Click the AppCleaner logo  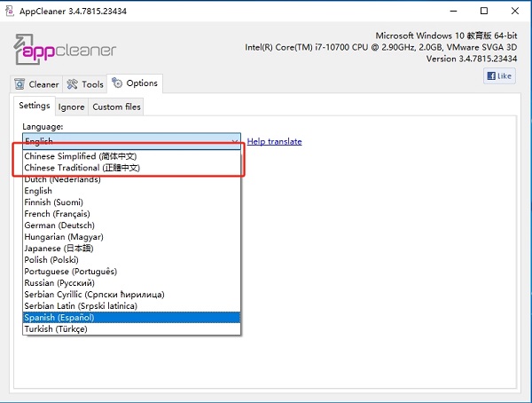(65, 49)
